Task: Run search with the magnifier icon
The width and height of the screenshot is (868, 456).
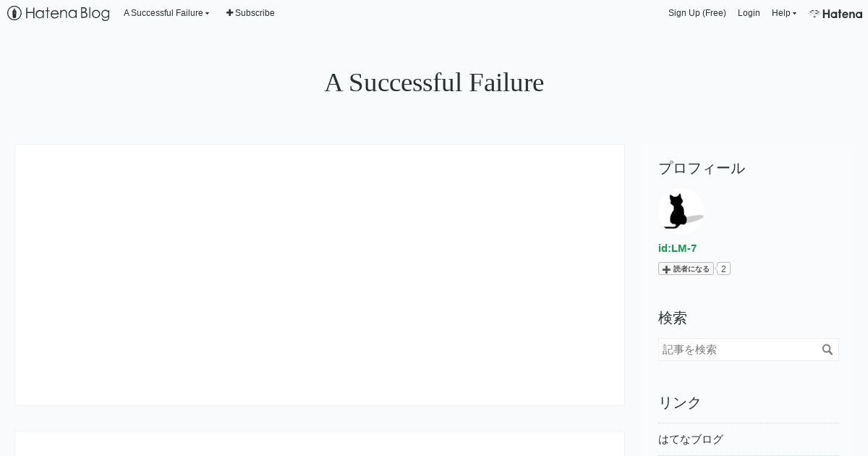Action: click(x=828, y=350)
